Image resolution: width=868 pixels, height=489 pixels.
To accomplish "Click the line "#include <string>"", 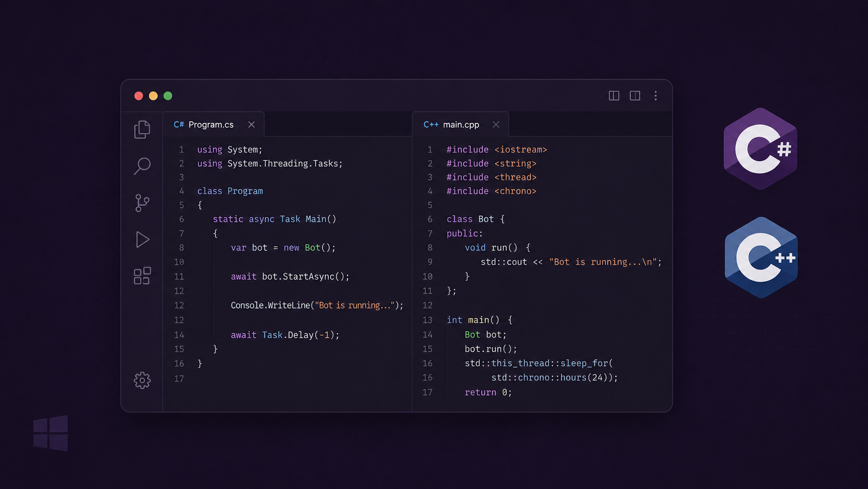I will click(x=492, y=164).
